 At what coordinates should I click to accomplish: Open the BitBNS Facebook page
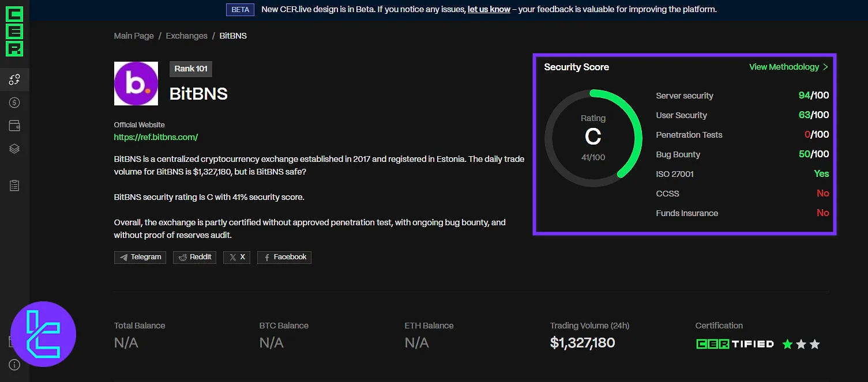[x=284, y=257]
